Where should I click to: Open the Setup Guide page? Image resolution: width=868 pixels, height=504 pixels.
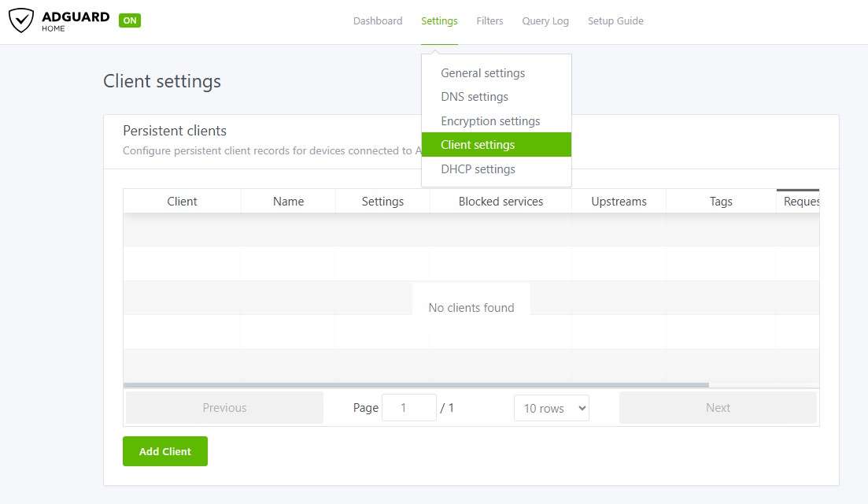click(615, 21)
